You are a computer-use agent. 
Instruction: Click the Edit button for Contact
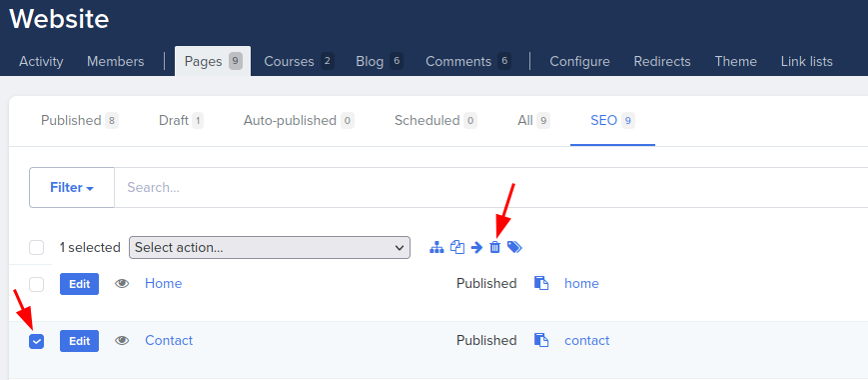[x=79, y=341]
